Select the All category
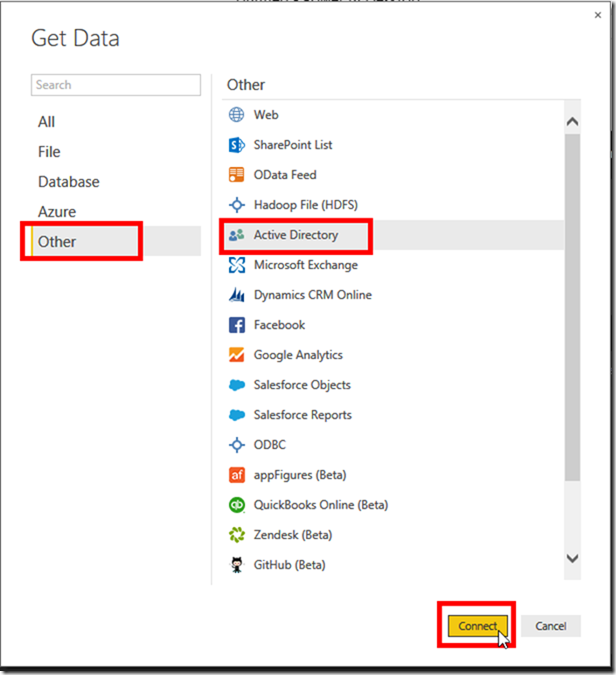616x675 pixels. [x=46, y=122]
